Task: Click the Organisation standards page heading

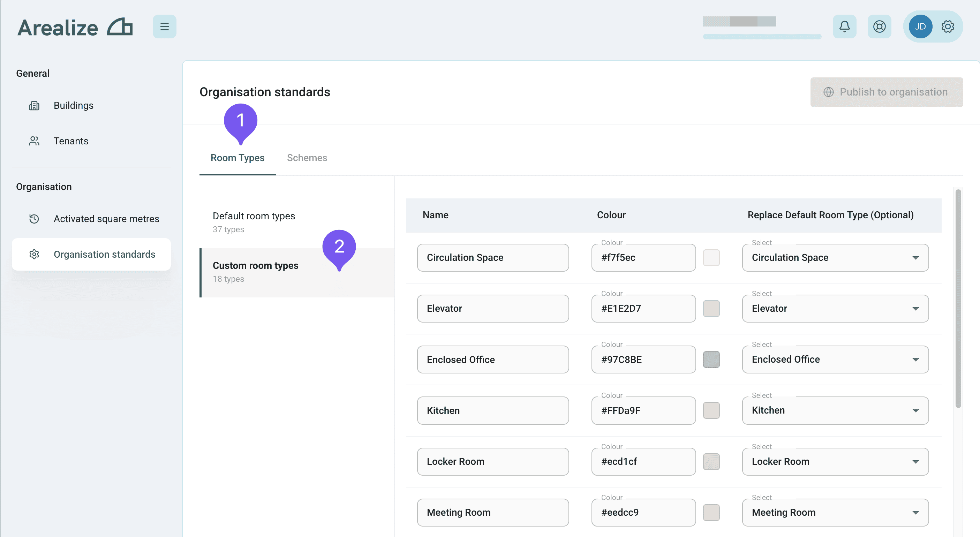Action: click(x=265, y=92)
